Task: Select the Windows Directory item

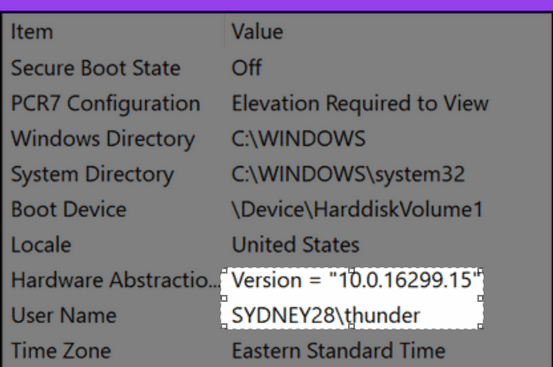Action: [x=103, y=139]
